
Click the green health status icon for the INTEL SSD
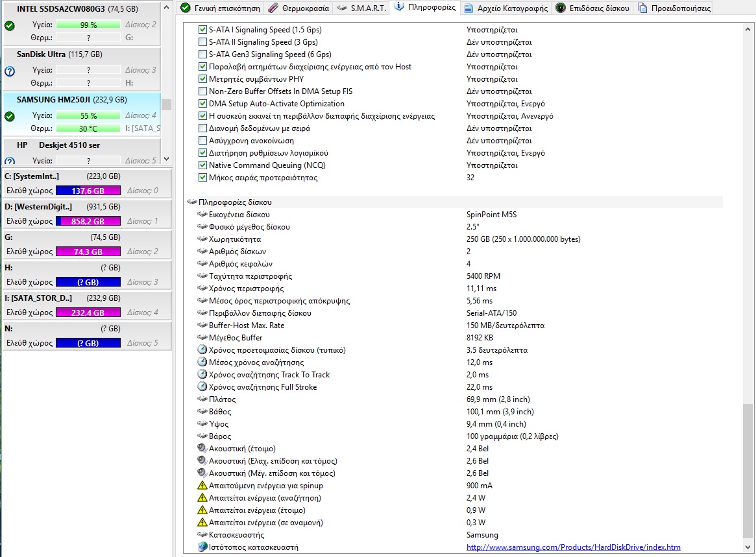coord(10,26)
